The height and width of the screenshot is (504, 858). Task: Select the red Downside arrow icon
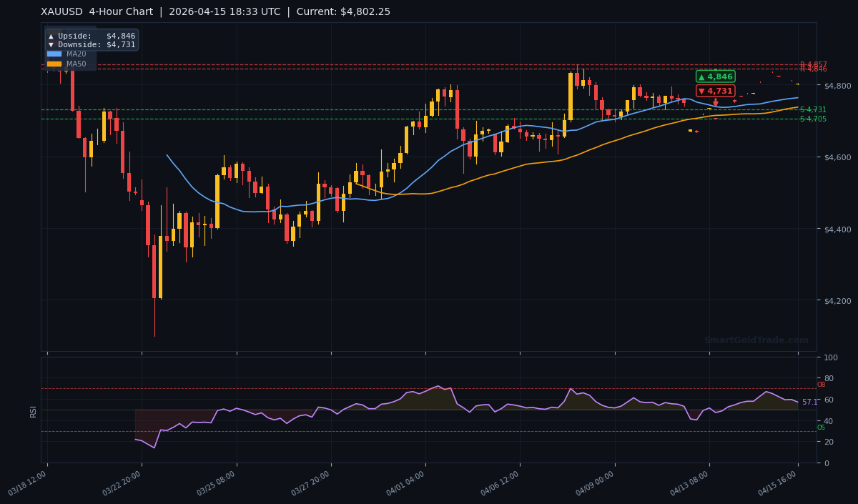(51, 44)
